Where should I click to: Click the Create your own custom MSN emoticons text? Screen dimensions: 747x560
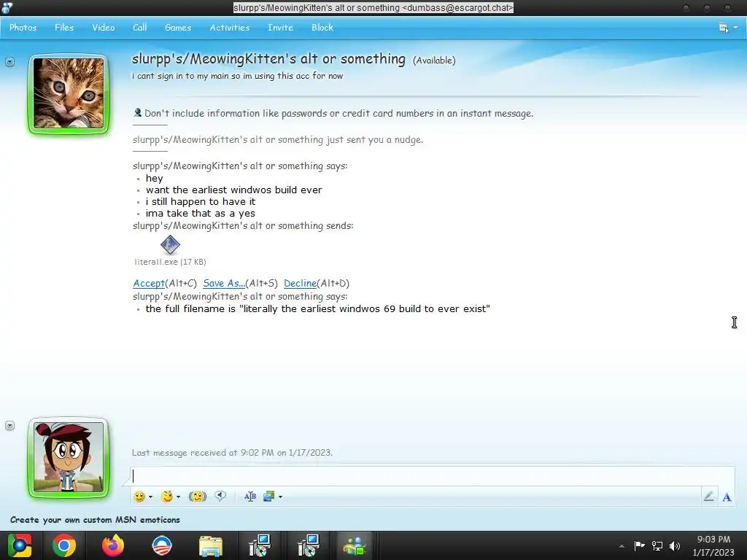(x=96, y=519)
